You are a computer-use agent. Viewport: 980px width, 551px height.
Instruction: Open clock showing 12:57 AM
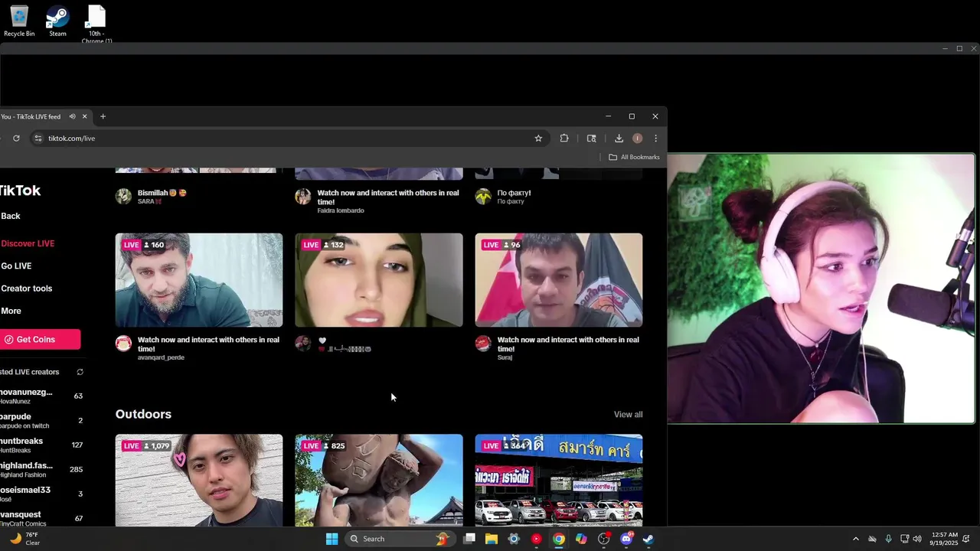pos(946,539)
